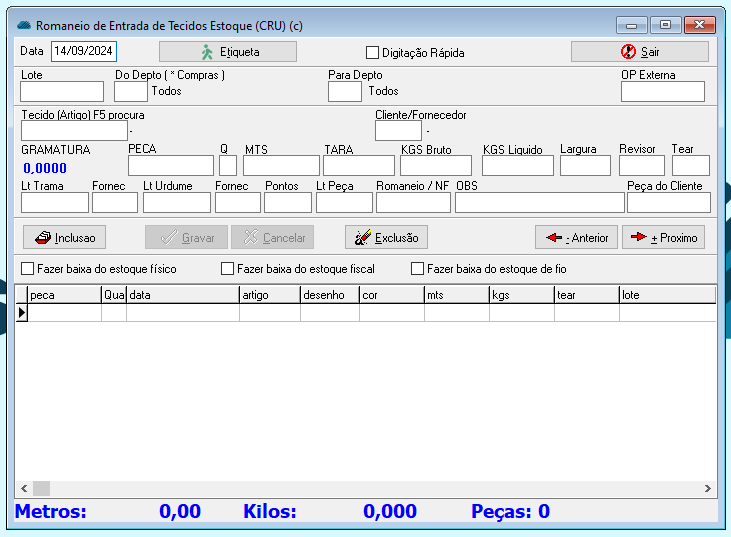Screen dimensions: 731x537
Task: Check Fazer baixa do estoque fiscal
Action: (x=227, y=269)
